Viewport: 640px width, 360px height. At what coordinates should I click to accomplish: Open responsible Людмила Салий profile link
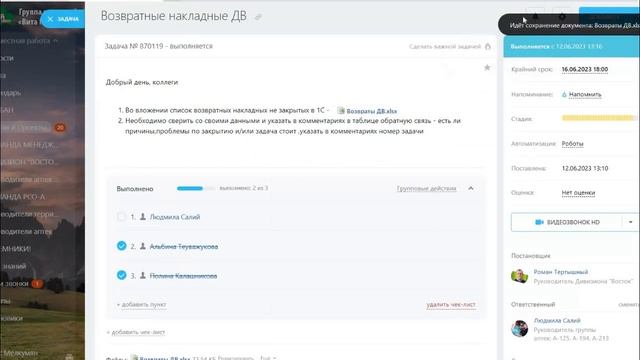557,320
